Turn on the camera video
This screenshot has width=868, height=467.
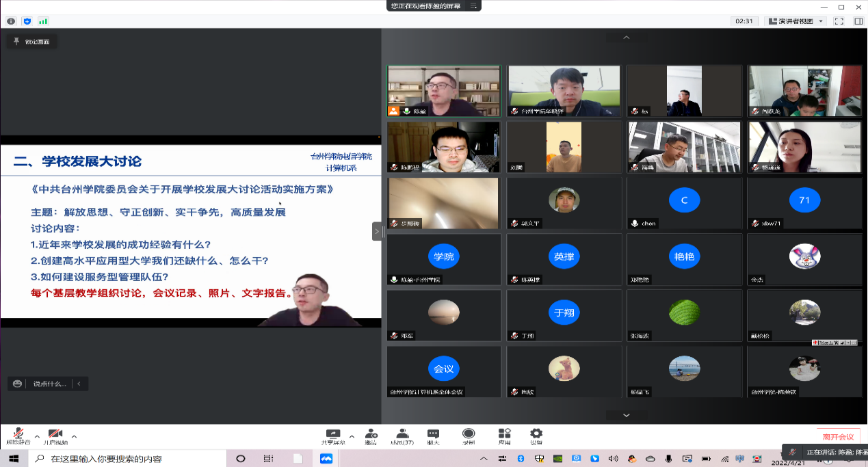pyautogui.click(x=55, y=435)
